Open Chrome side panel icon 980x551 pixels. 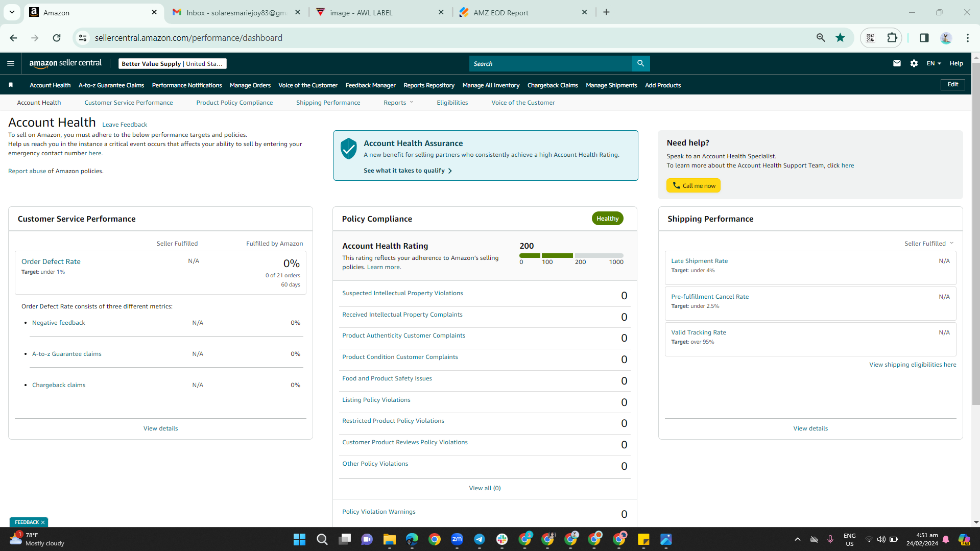pyautogui.click(x=924, y=38)
